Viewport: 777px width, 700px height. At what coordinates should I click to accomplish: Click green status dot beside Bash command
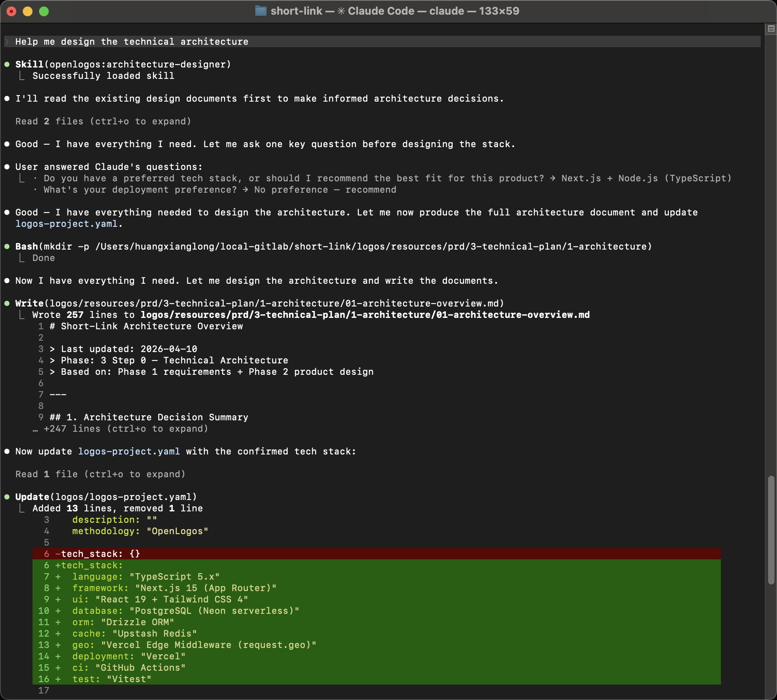pyautogui.click(x=7, y=246)
